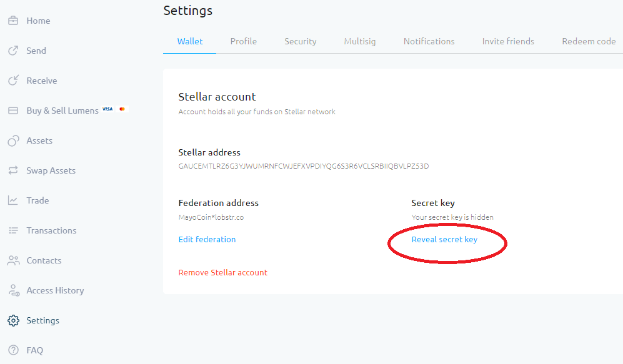Open Trade using the chart icon
This screenshot has width=623, height=364.
[x=13, y=200]
